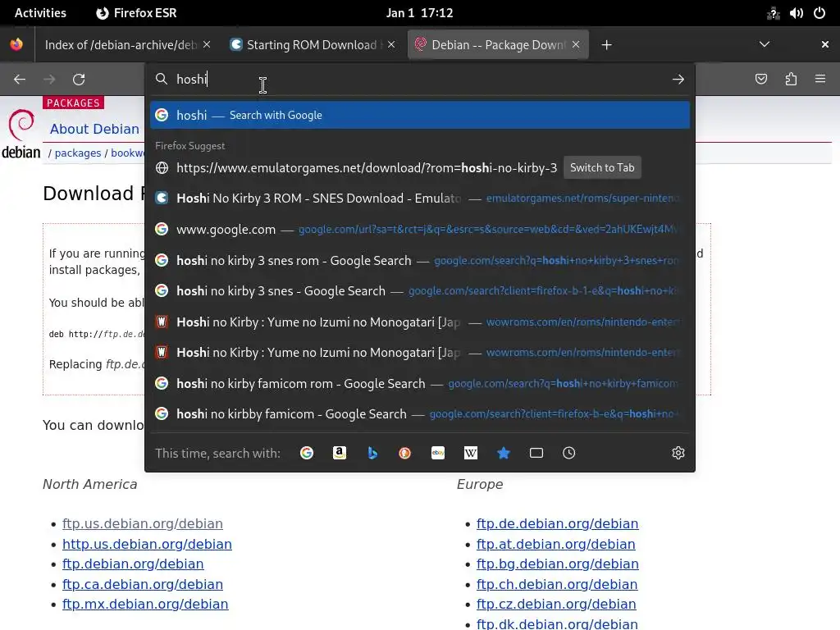Image resolution: width=840 pixels, height=630 pixels.
Task: Click the go arrow in address bar
Action: 678,80
